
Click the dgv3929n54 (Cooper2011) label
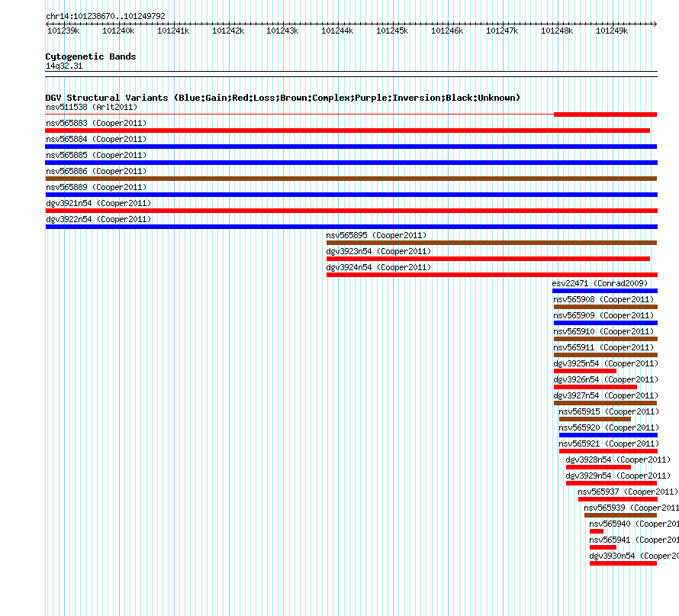point(619,476)
